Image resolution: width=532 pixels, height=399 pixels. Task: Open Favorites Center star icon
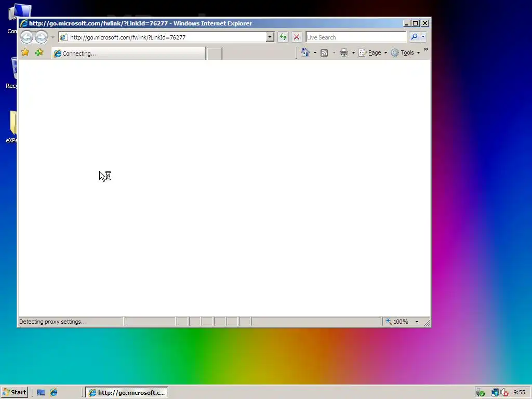(25, 52)
